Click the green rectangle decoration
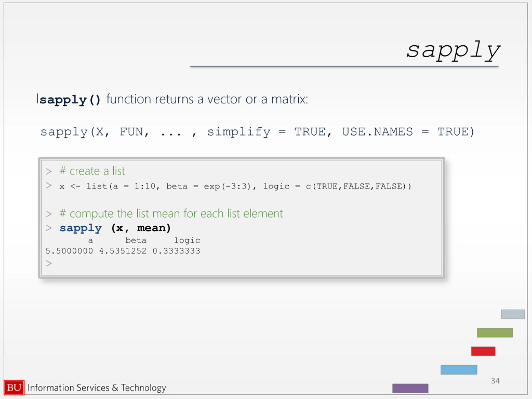532x399 pixels. click(x=495, y=333)
